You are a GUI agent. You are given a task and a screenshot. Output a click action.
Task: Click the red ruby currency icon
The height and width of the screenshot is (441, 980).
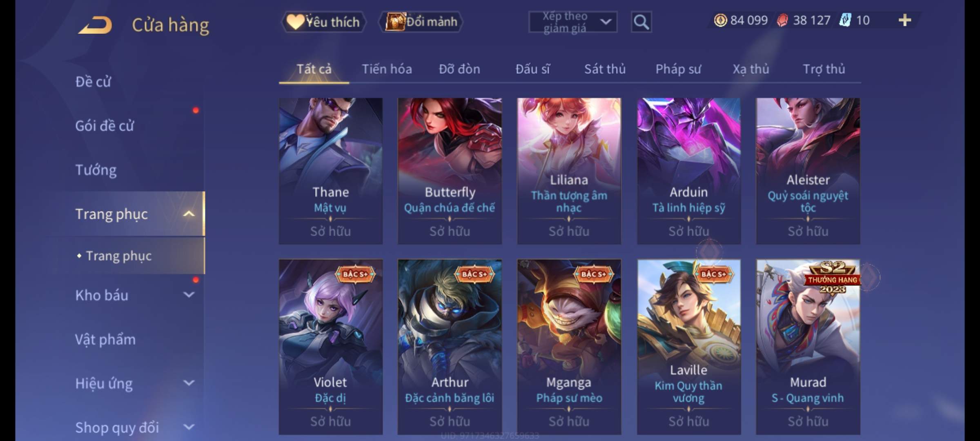click(x=782, y=20)
